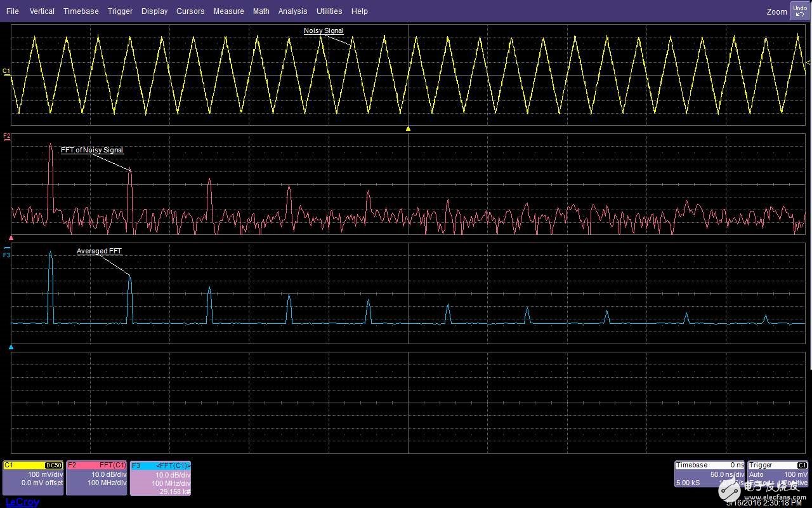Open the File menu
The image size is (812, 508).
13,11
